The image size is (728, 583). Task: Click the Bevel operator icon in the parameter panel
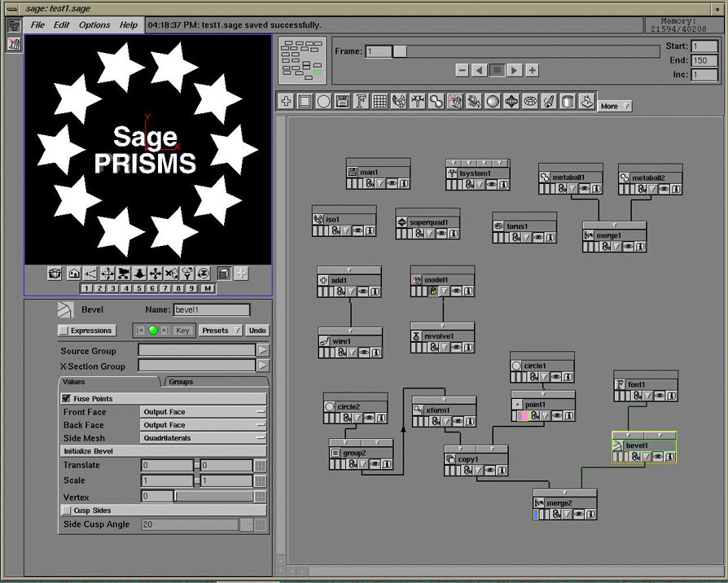click(x=65, y=309)
